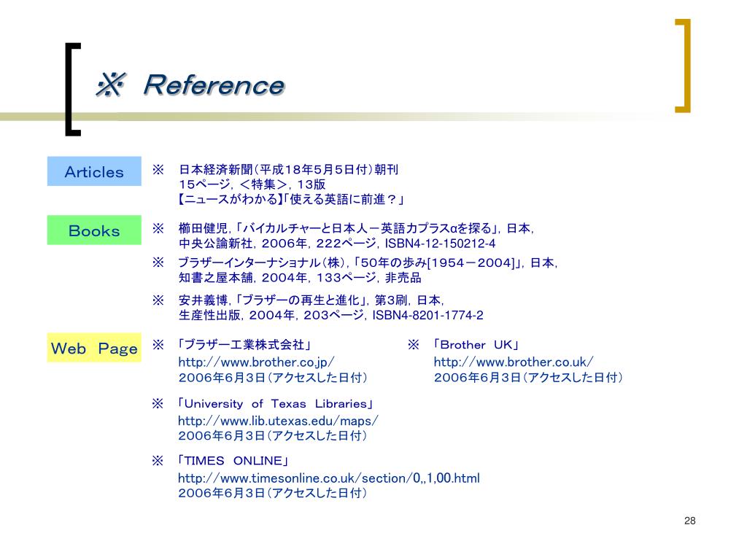Viewport: 747px width, 560px height.
Task: Click the ※ bullet before TIMES ONLINE
Action: 158,461
